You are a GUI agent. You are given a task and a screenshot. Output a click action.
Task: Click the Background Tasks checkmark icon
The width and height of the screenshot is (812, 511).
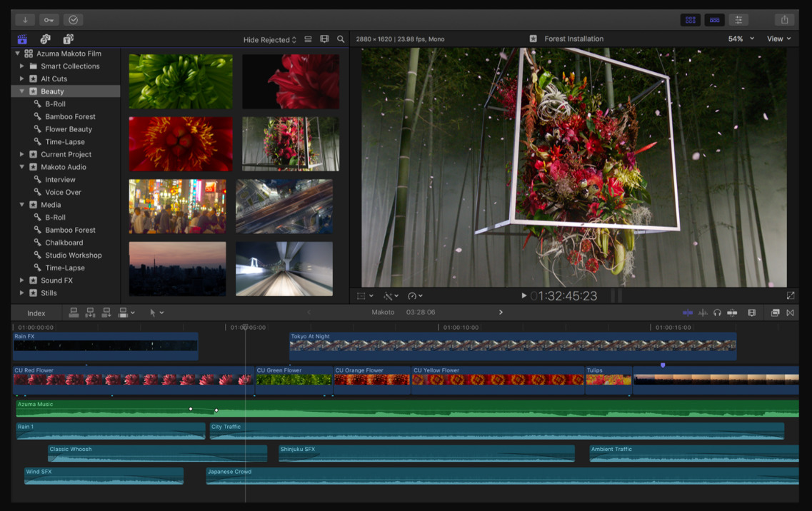[x=73, y=20]
